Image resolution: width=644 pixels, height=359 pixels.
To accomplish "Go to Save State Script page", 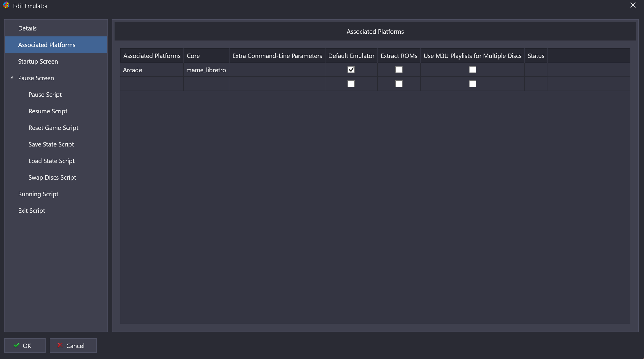I will pos(51,144).
